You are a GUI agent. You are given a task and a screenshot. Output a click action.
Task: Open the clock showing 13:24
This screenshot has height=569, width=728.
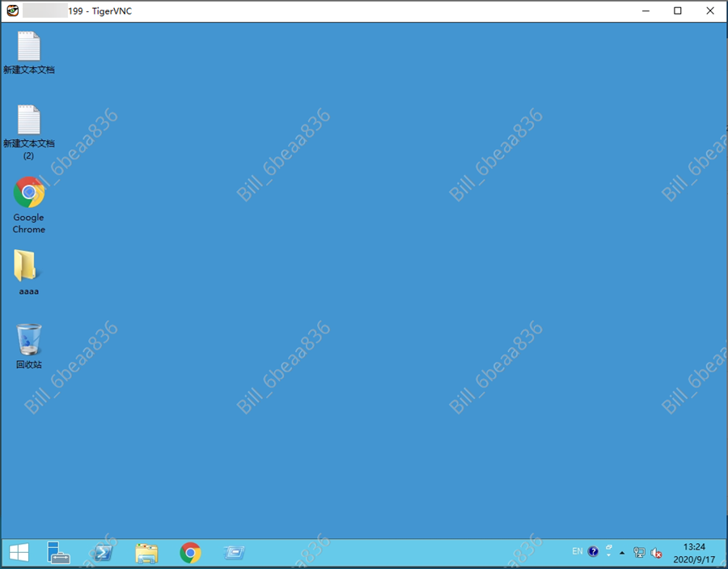coord(694,553)
